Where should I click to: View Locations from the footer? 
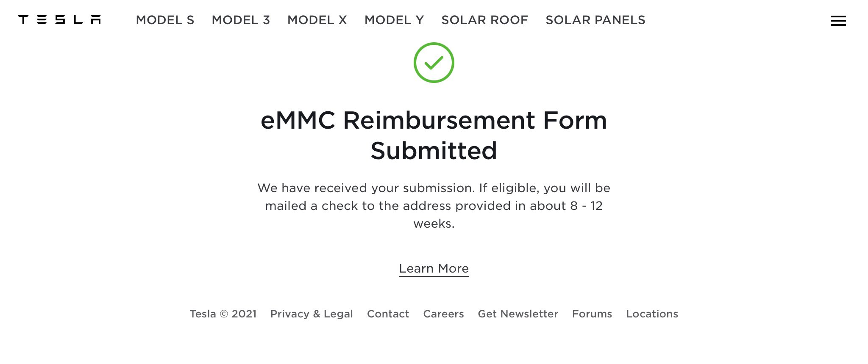tap(652, 314)
